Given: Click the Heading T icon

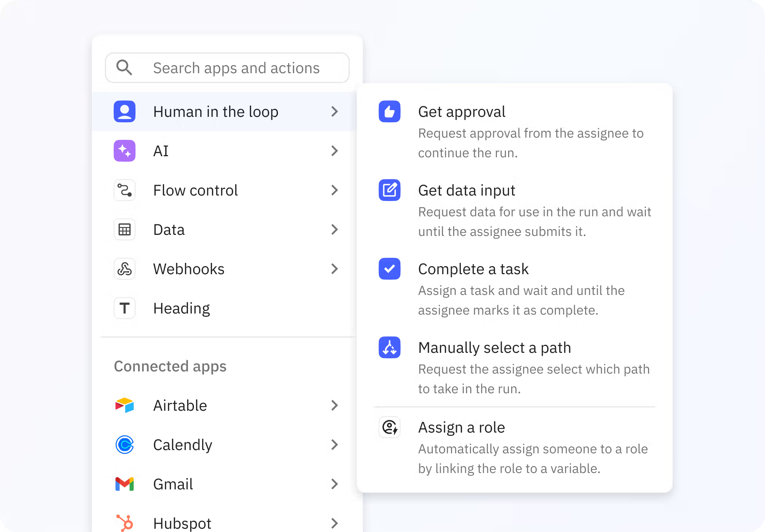Looking at the screenshot, I should [125, 308].
